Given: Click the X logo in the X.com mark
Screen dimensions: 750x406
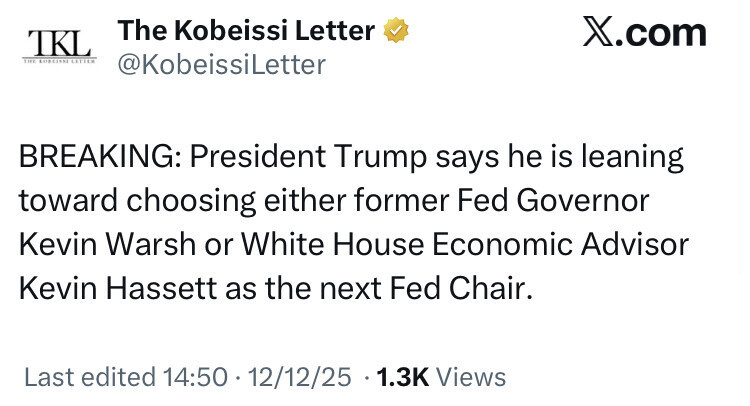Looking at the screenshot, I should click(x=601, y=33).
